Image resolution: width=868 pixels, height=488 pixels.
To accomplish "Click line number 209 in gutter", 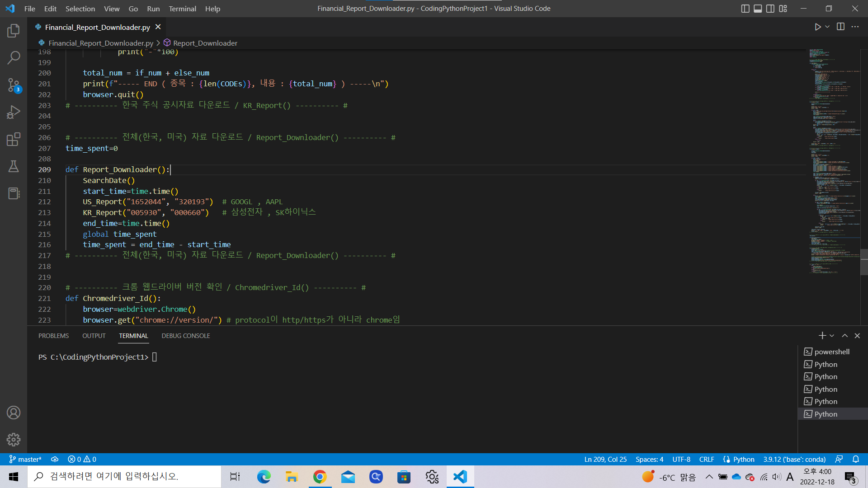I will tap(44, 169).
